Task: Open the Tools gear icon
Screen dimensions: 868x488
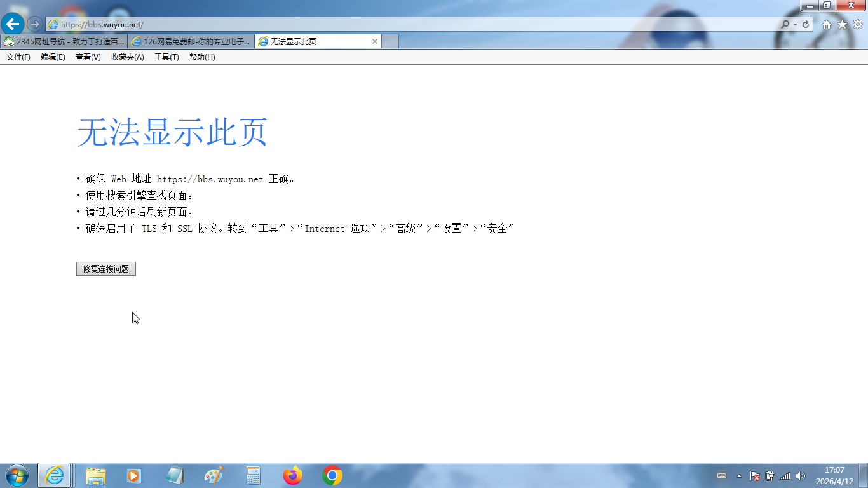Action: tap(857, 24)
